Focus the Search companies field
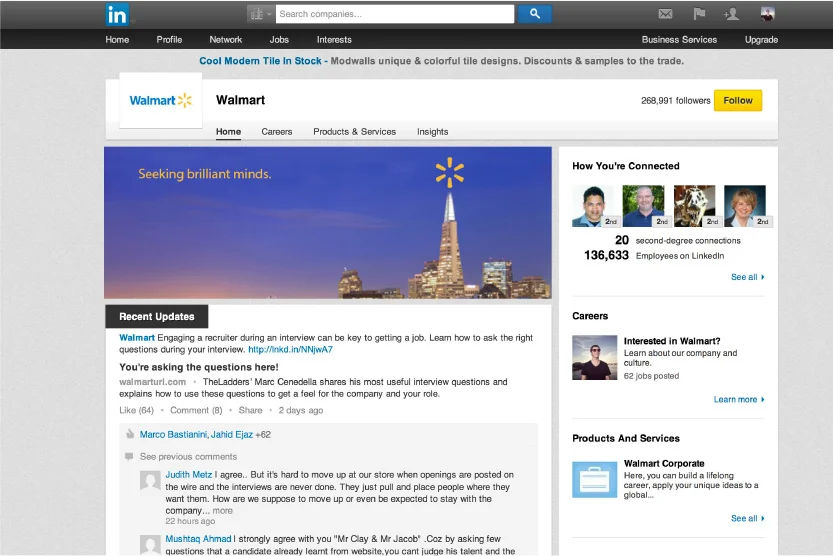The height and width of the screenshot is (556, 833). pyautogui.click(x=395, y=14)
